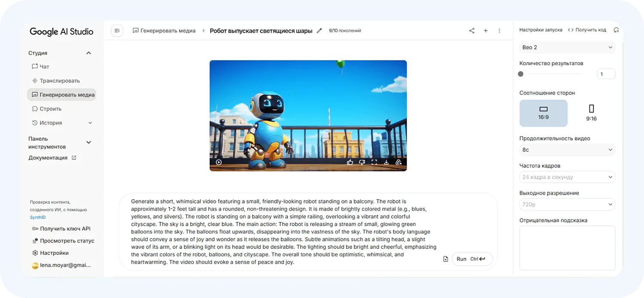Open Строить in the sidebar
Image resolution: width=644 pixels, height=298 pixels.
click(x=50, y=109)
